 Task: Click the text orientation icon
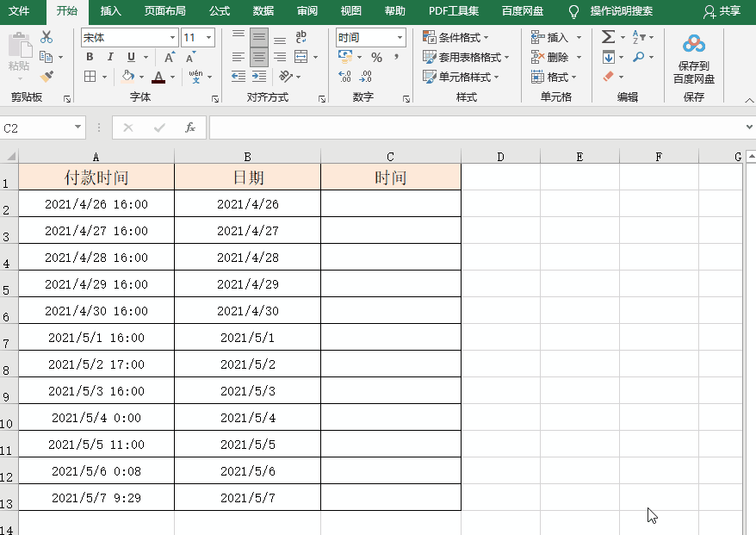285,76
